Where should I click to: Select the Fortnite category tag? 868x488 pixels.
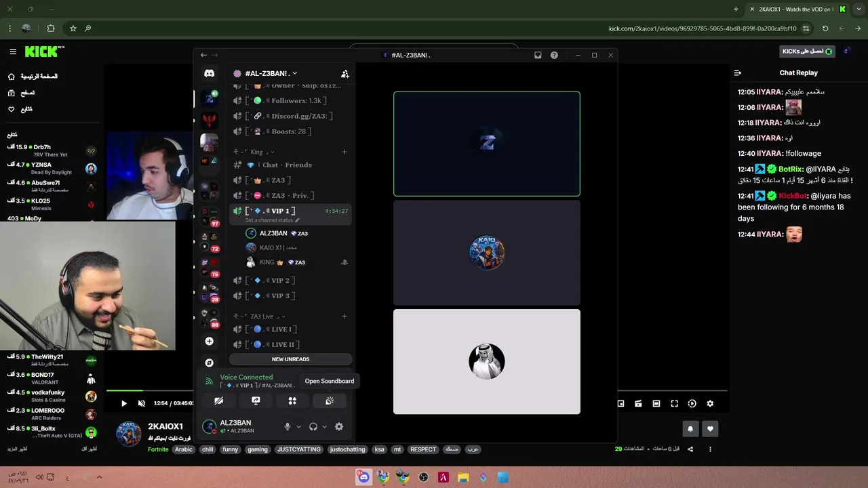(158, 449)
